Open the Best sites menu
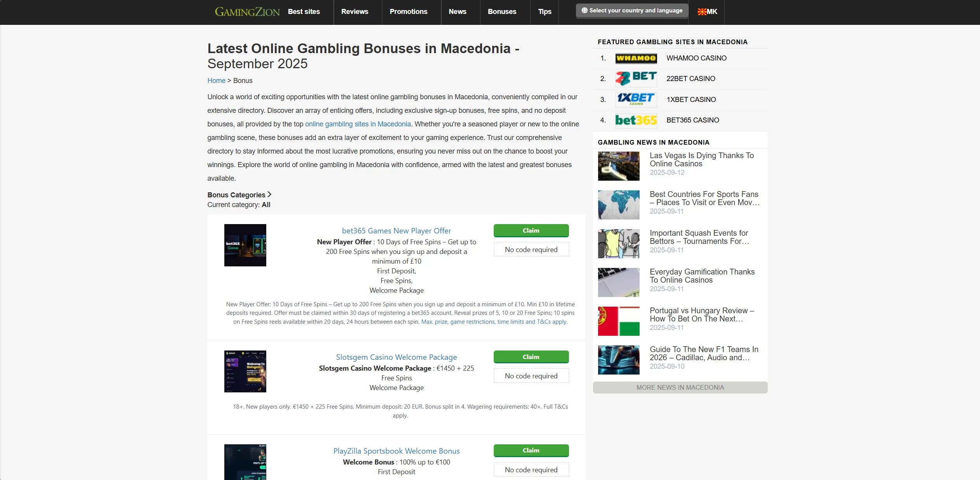This screenshot has height=480, width=980. pyautogui.click(x=304, y=12)
